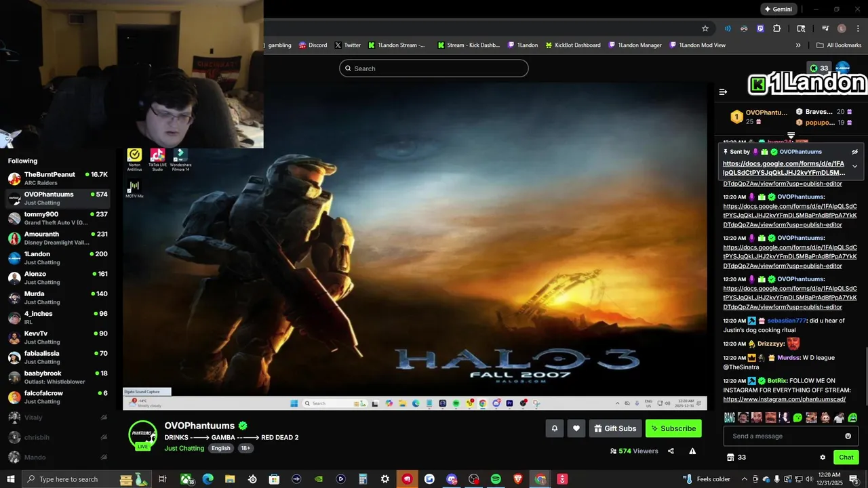Expand the pinned message chevron
Image resolution: width=868 pixels, height=488 pixels.
pos(854,166)
